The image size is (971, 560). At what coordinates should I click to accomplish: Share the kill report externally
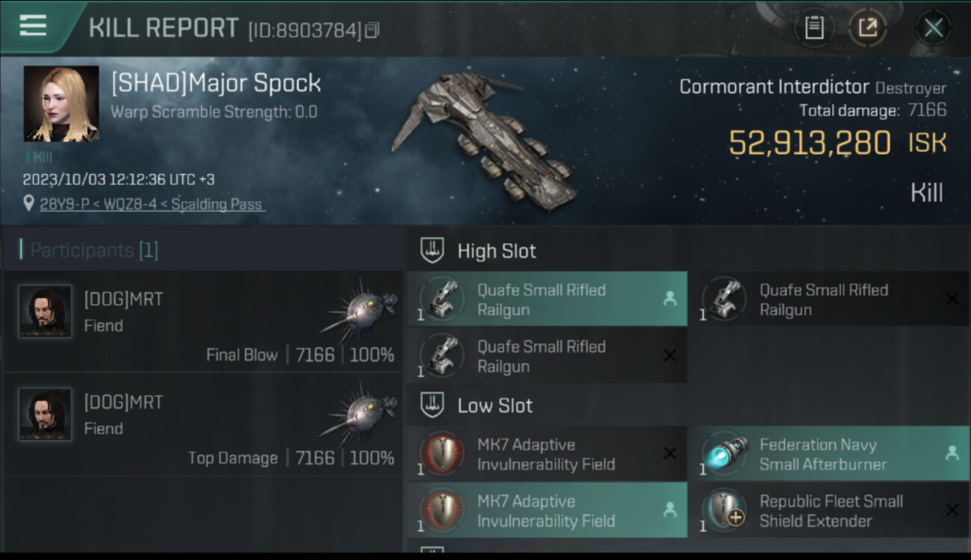(x=868, y=28)
